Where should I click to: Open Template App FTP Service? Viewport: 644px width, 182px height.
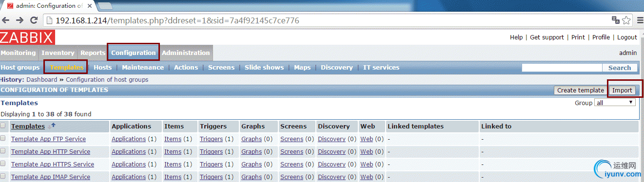(48, 139)
